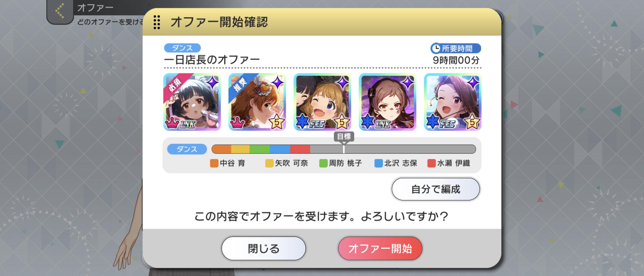Select the 必須 black-haired idol card
The image size is (644, 276).
(192, 102)
